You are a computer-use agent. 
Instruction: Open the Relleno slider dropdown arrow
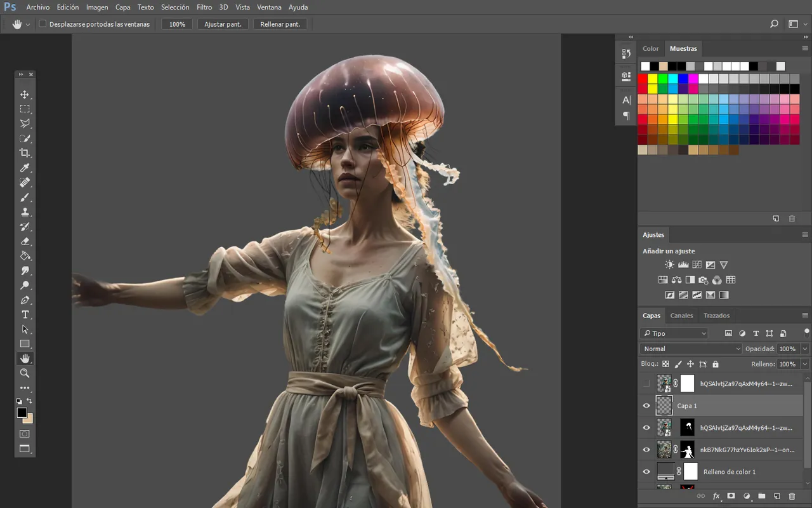[805, 364]
